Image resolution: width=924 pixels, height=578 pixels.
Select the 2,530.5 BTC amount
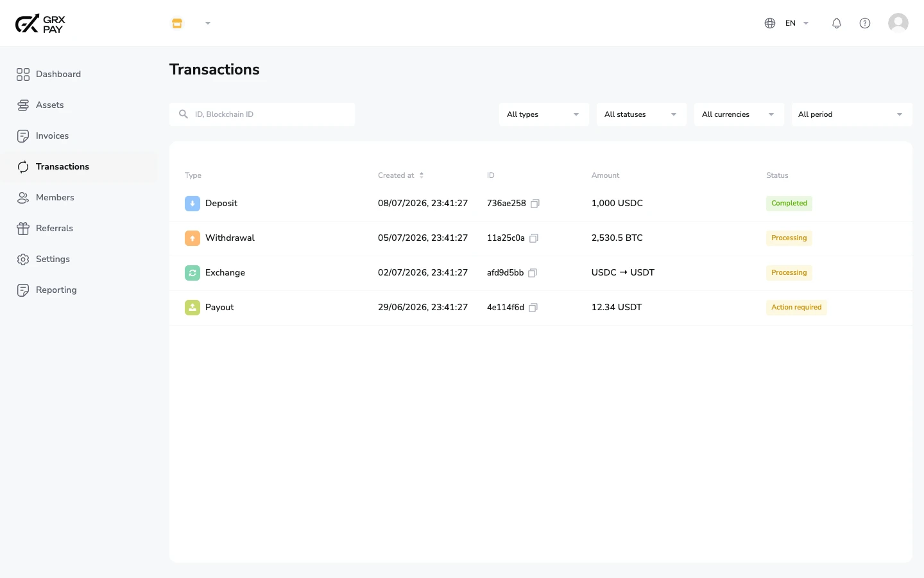pos(617,238)
